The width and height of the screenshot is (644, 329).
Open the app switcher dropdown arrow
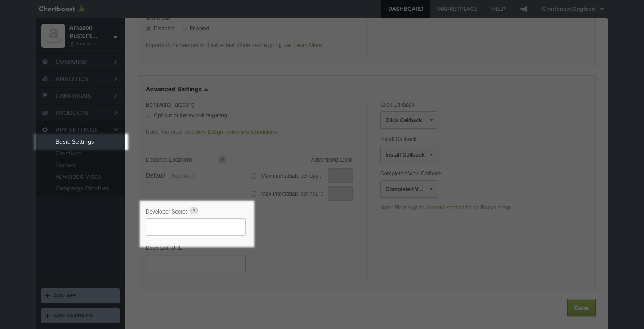(115, 37)
